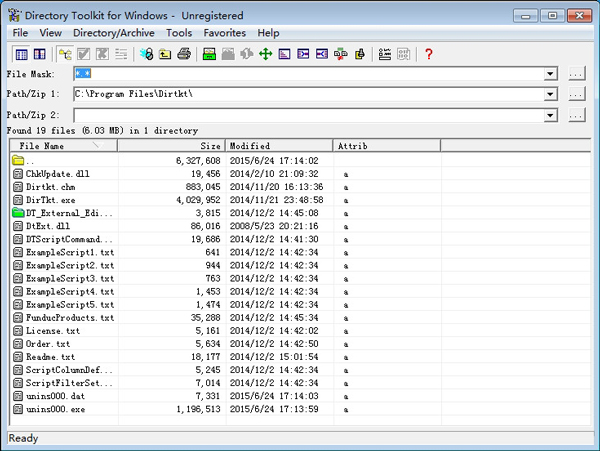
Task: Browse for Path/Zip 2 folder
Action: (x=577, y=115)
